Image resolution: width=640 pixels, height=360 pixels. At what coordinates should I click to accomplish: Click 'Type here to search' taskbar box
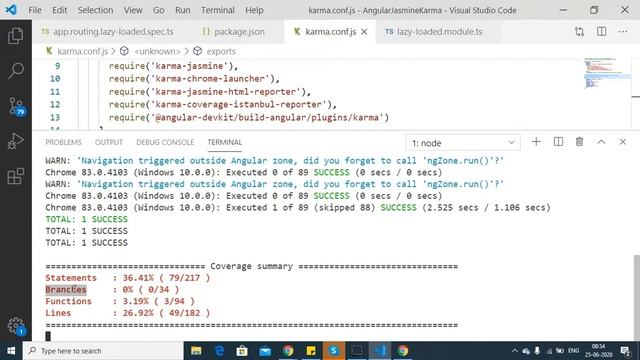[x=103, y=351]
